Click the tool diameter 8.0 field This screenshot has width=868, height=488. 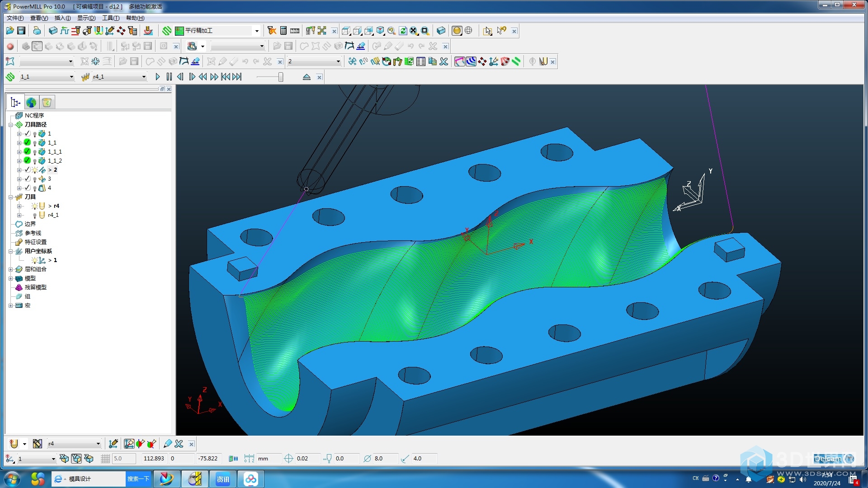point(385,459)
